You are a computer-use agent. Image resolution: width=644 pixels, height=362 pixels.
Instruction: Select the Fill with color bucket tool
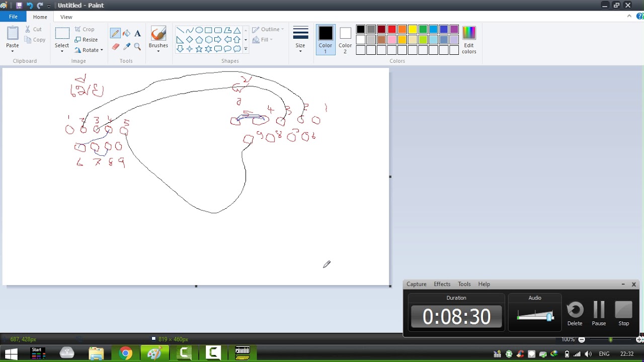[126, 33]
